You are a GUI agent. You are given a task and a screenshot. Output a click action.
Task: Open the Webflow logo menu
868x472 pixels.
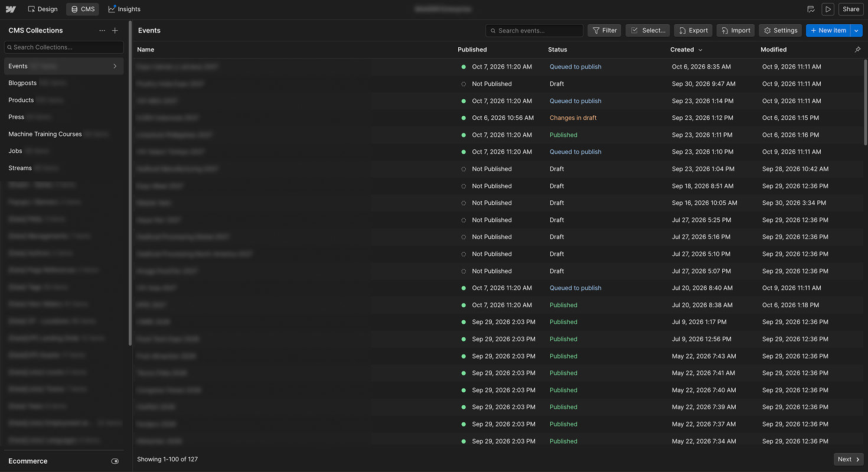coord(11,9)
